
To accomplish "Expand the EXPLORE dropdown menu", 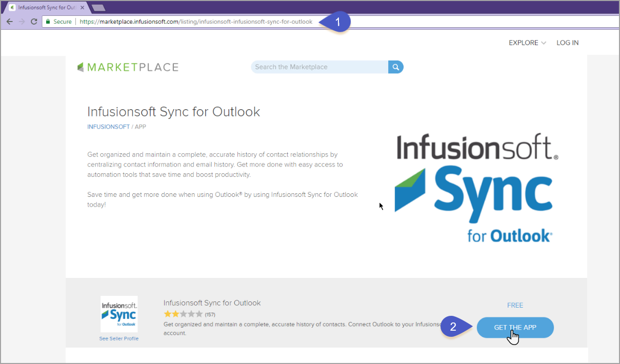I will tap(527, 43).
